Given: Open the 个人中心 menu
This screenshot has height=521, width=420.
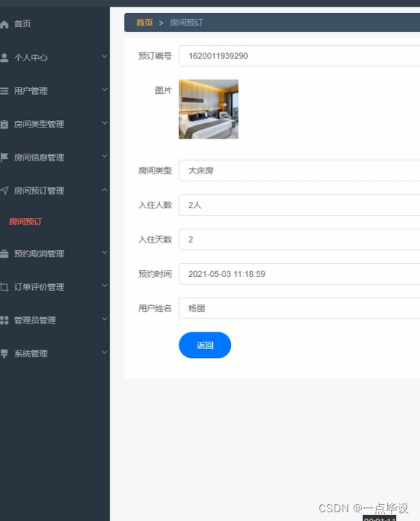Looking at the screenshot, I should tap(55, 58).
